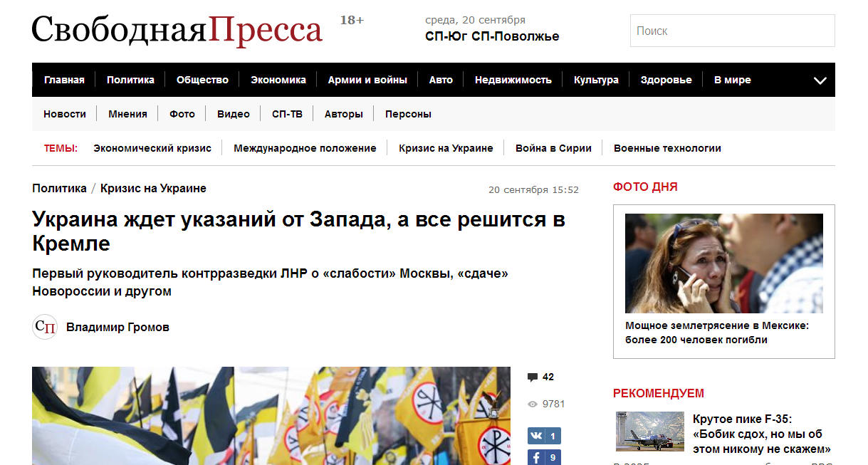Image resolution: width=868 pixels, height=465 pixels.
Task: Open comments via speech bubble icon
Action: [x=533, y=377]
